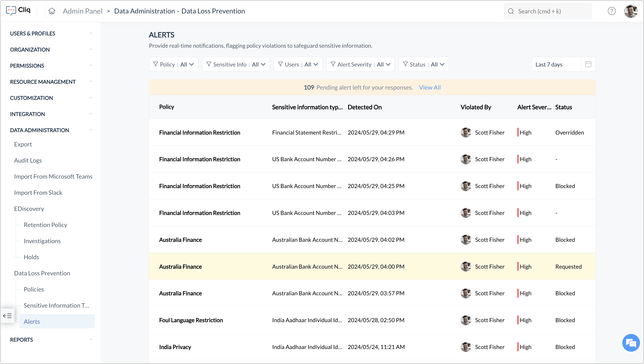Select Policies under Data Loss Prevention
The image size is (644, 364).
point(34,289)
